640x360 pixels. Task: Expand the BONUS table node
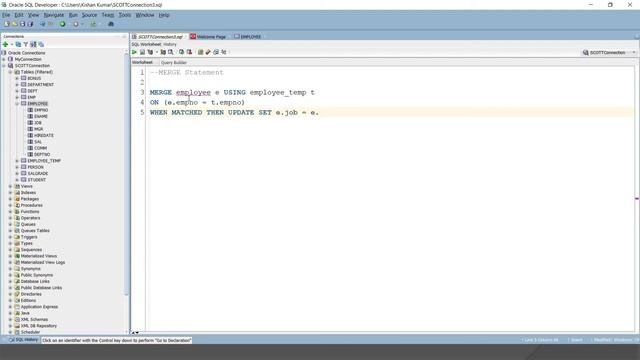tap(17, 78)
